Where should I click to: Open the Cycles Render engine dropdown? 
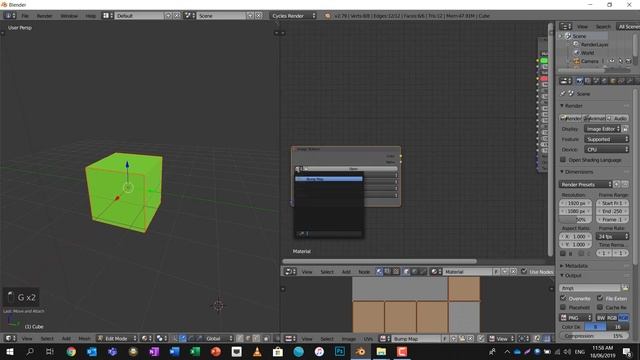pos(293,16)
